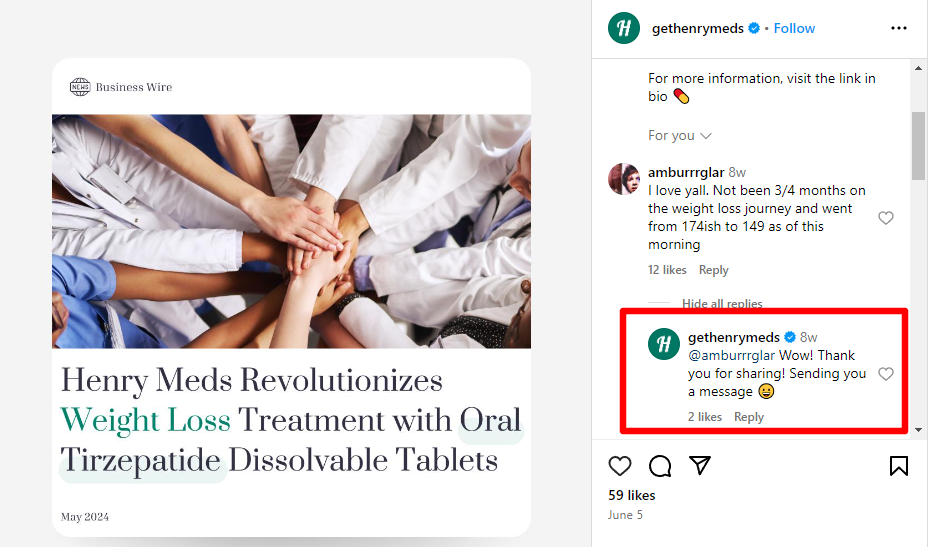928x547 pixels.
Task: Like amburrrglar's comment
Action: pyautogui.click(x=885, y=218)
